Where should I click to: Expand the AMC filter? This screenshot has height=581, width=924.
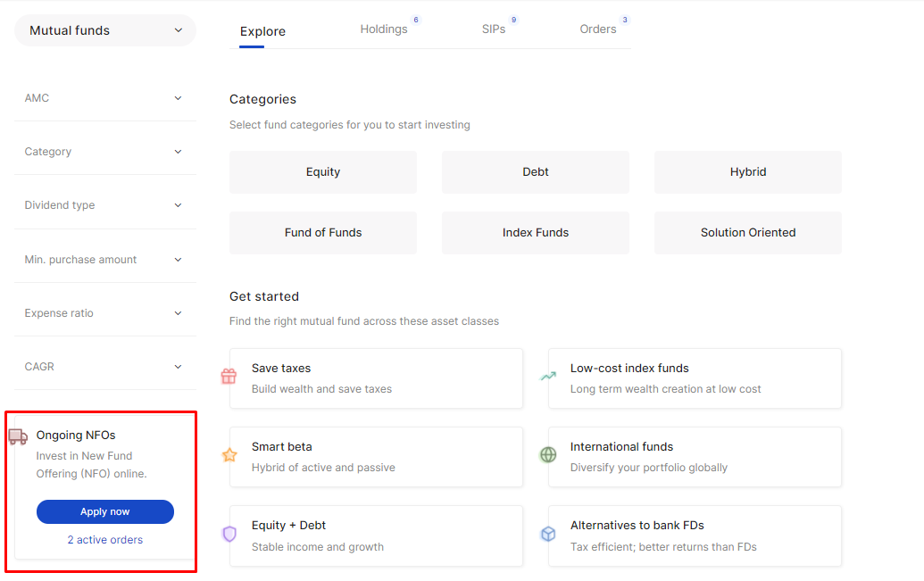[x=104, y=98]
